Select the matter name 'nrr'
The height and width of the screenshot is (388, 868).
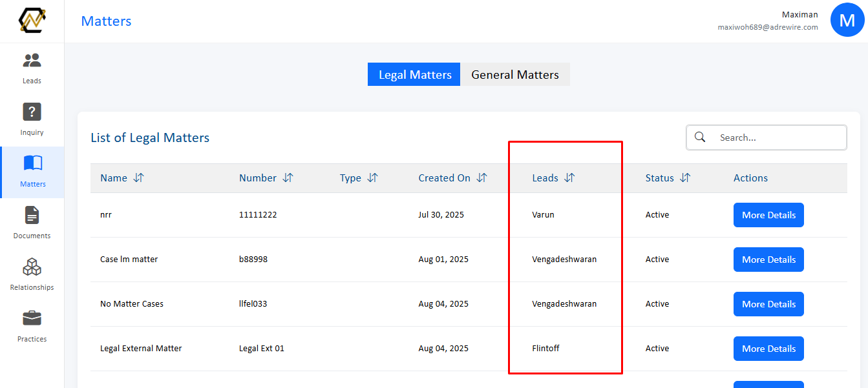pos(106,215)
